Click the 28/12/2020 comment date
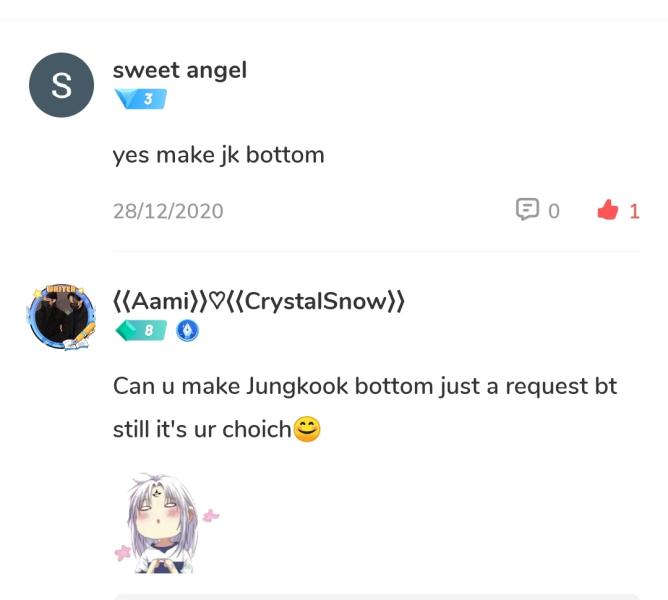Image resolution: width=668 pixels, height=600 pixels. pyautogui.click(x=168, y=211)
